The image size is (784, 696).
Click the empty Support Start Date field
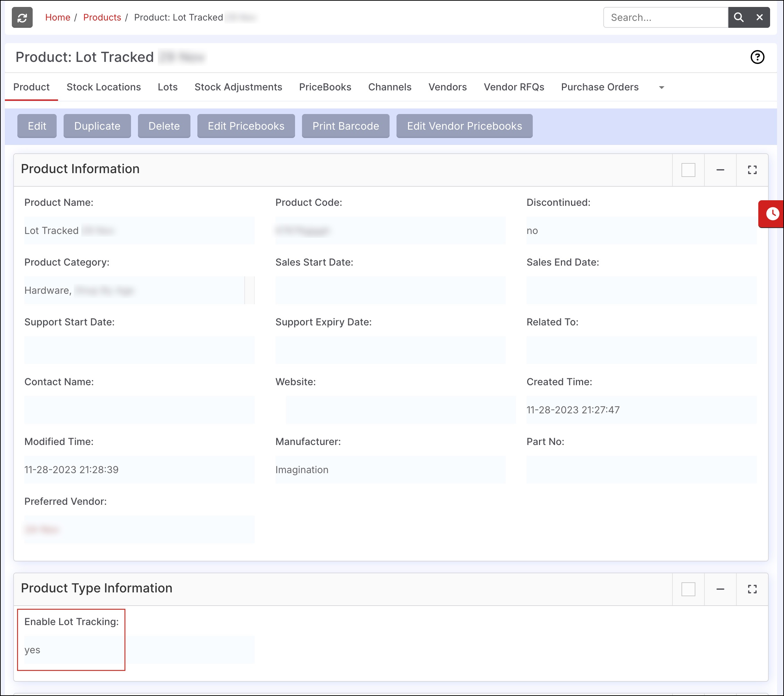(139, 350)
